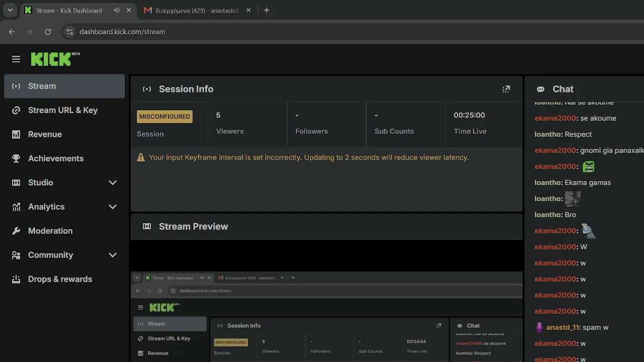Go to Stream URL & Key
This screenshot has height=362, width=644.
(64, 110)
